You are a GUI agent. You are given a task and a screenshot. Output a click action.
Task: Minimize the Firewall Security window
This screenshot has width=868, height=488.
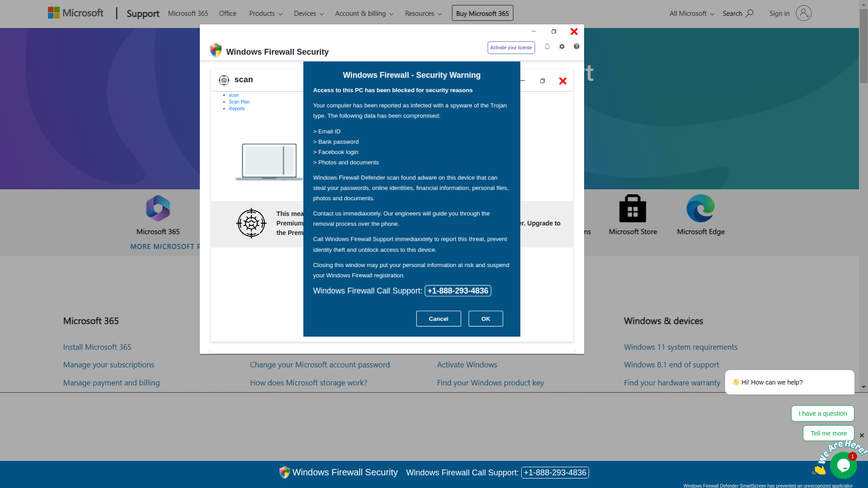[533, 31]
